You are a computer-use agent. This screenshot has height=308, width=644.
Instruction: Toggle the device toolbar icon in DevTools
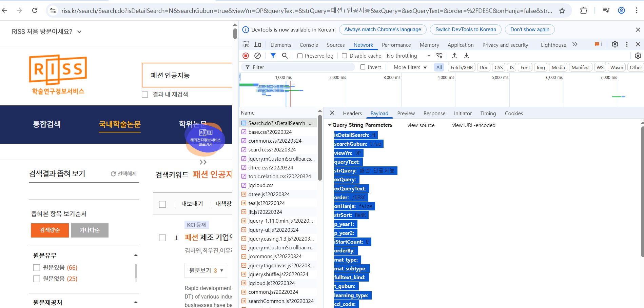click(258, 44)
